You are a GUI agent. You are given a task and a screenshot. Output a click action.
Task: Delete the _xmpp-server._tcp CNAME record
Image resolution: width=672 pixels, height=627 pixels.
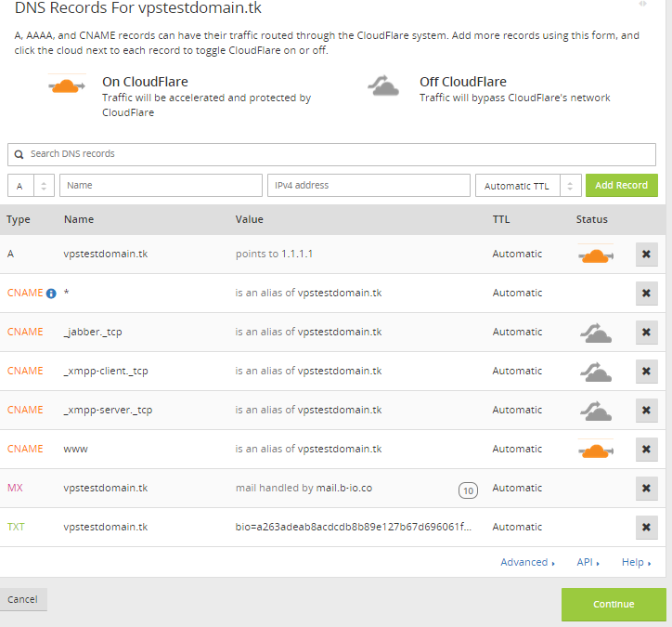(646, 411)
